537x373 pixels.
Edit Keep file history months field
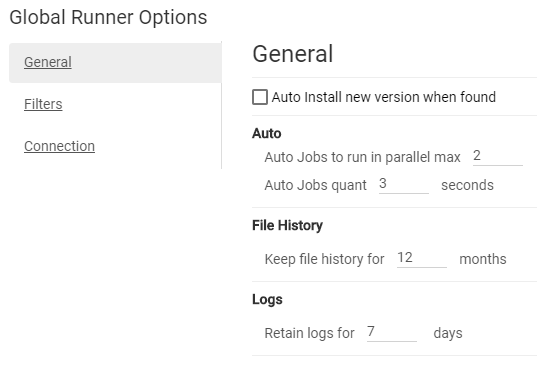(422, 258)
